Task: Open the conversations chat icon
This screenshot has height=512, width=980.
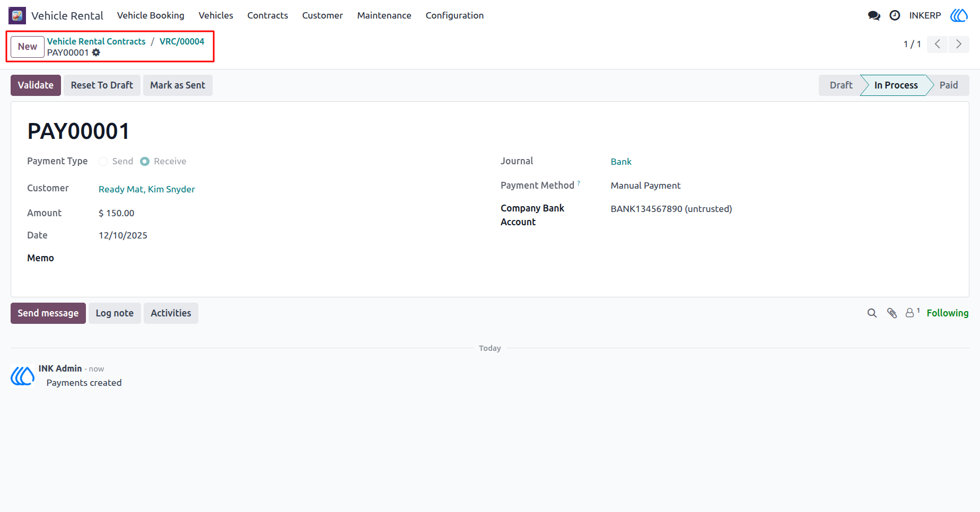Action: (x=874, y=15)
